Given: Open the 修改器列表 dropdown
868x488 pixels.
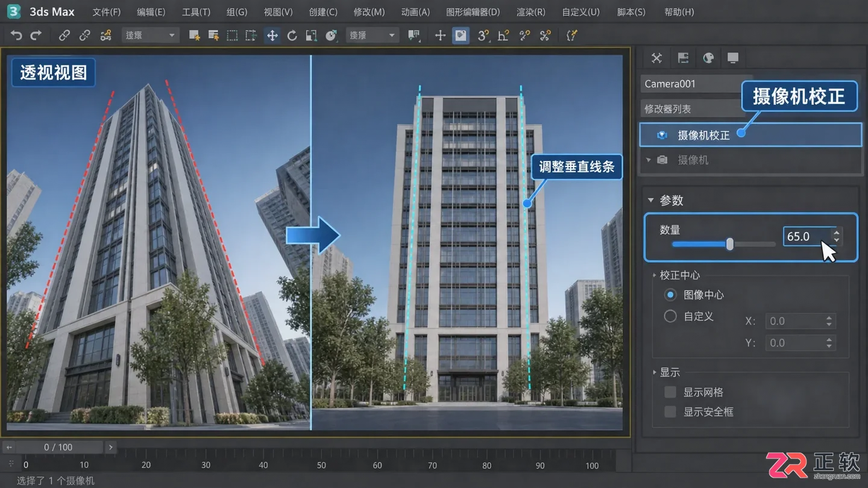Looking at the screenshot, I should 693,108.
